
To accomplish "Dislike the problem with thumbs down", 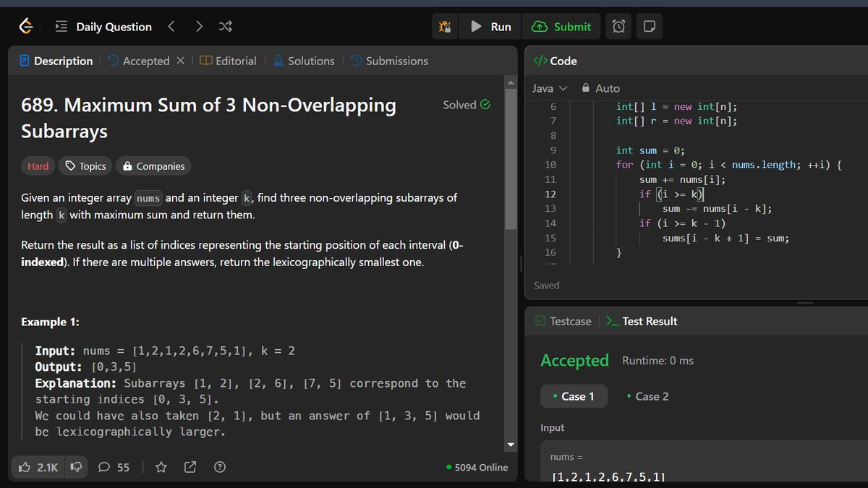I will (x=76, y=468).
